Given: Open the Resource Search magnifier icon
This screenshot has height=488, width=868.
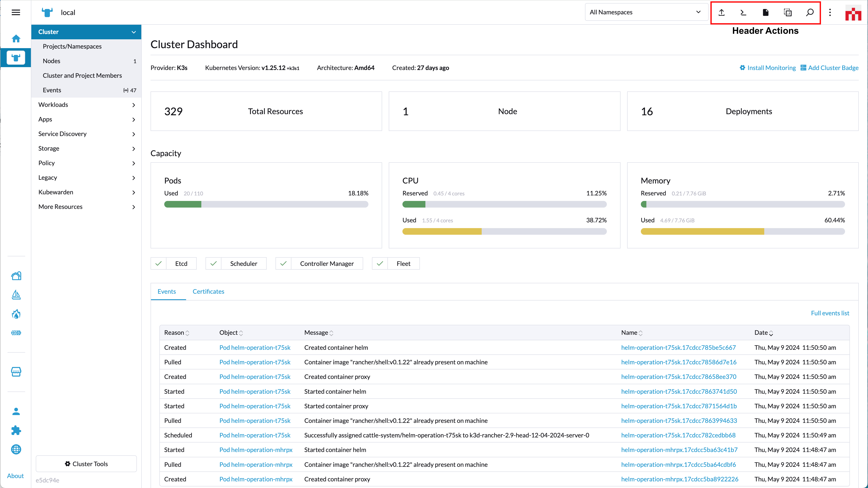Looking at the screenshot, I should click(810, 12).
